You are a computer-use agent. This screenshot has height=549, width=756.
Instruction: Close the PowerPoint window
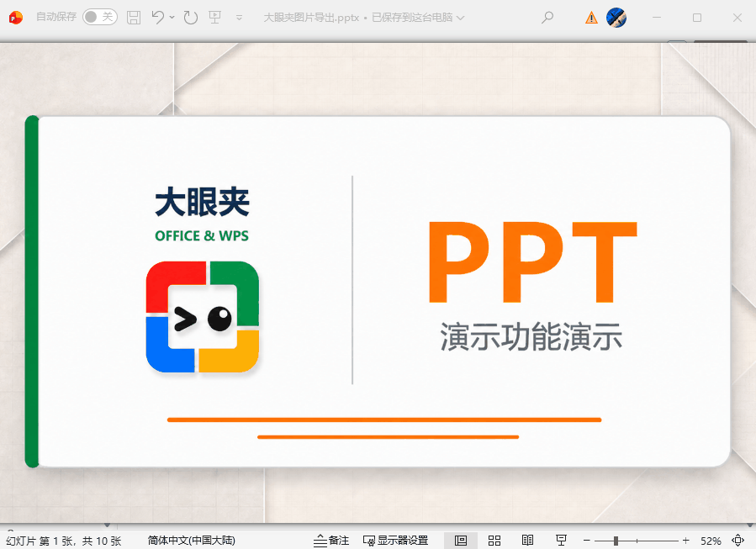pyautogui.click(x=737, y=18)
